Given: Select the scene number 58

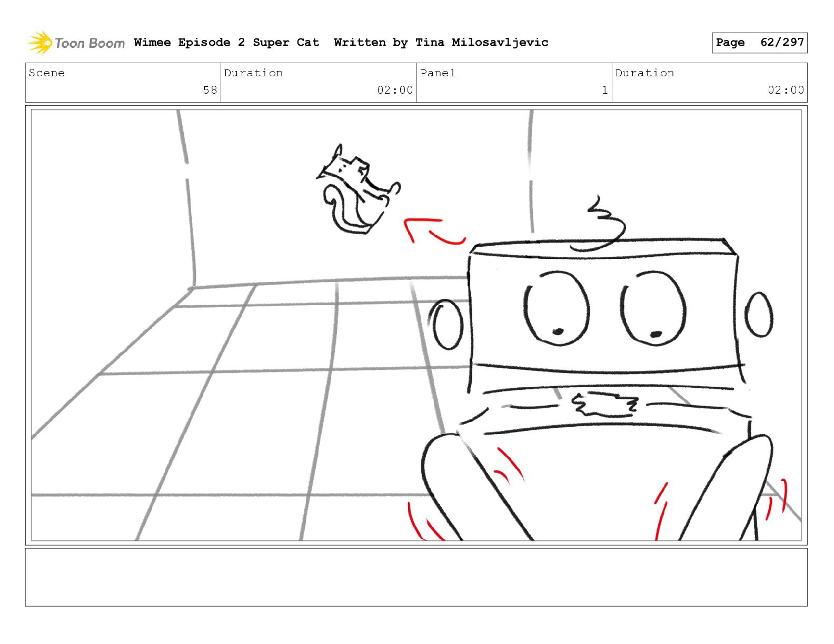Looking at the screenshot, I should [210, 90].
